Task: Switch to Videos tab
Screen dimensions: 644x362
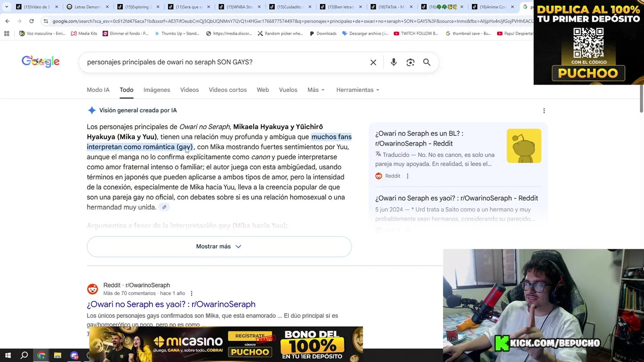Action: [x=190, y=90]
